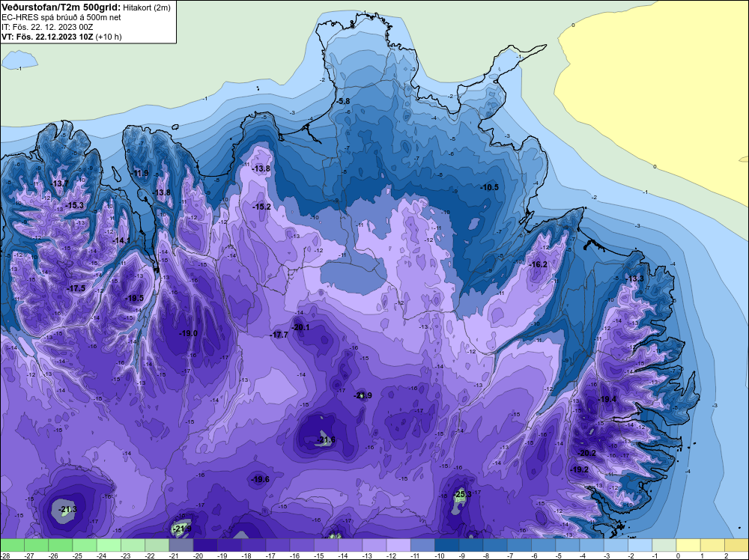Click the -19.5 temperature value

point(134,298)
